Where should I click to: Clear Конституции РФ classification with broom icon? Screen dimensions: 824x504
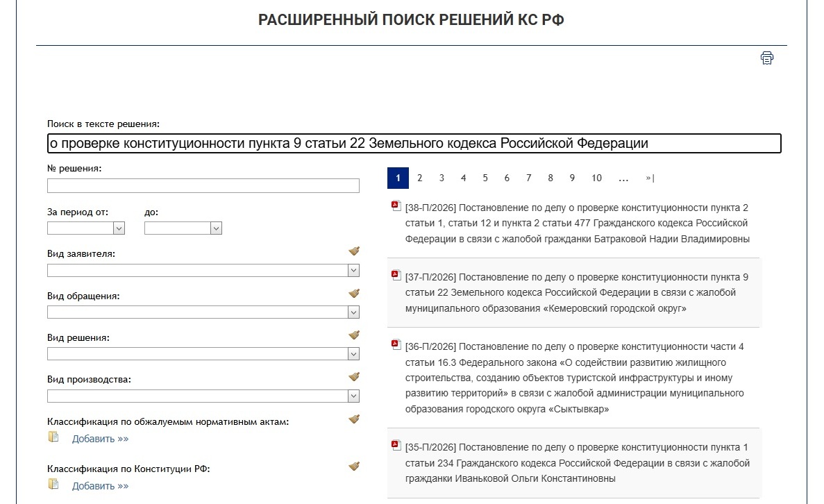click(354, 466)
